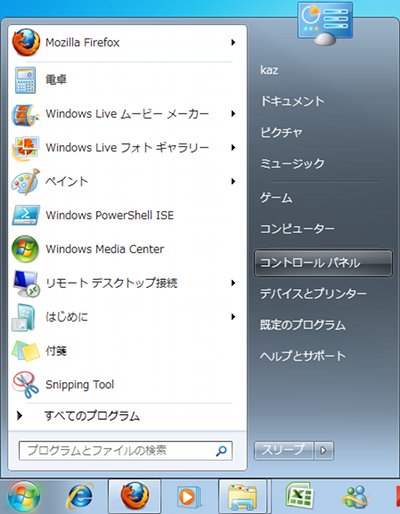
Task: Click the Windows Media Player taskbar icon
Action: 188,497
